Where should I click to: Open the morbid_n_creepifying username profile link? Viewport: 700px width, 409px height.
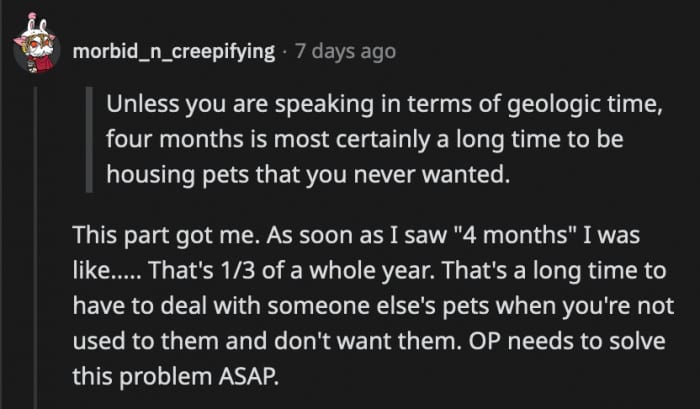coord(173,50)
